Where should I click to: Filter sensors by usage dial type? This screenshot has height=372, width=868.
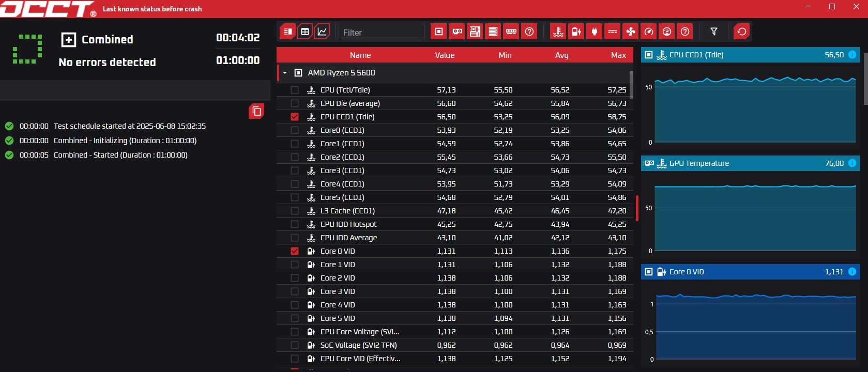667,32
